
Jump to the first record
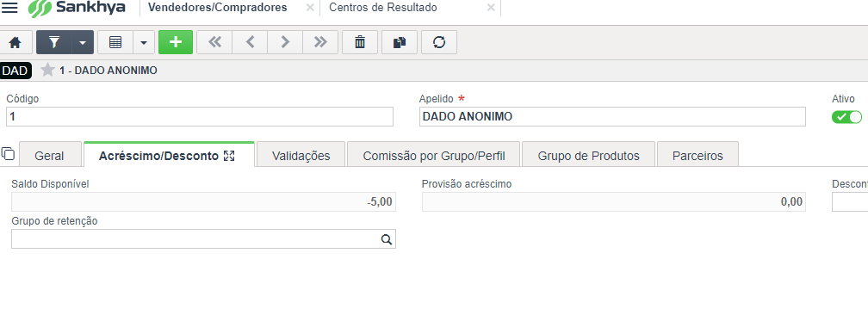coord(214,43)
